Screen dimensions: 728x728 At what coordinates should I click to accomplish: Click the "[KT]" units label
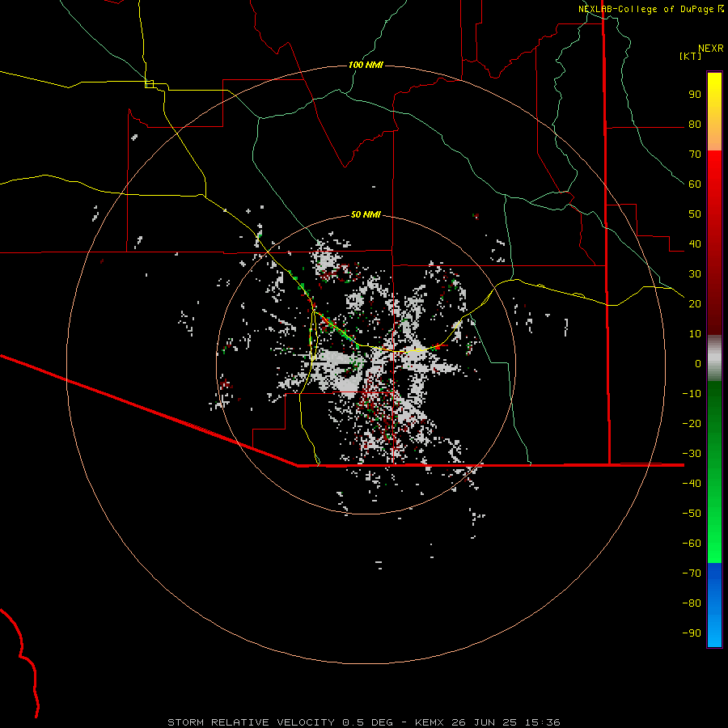[x=690, y=56]
